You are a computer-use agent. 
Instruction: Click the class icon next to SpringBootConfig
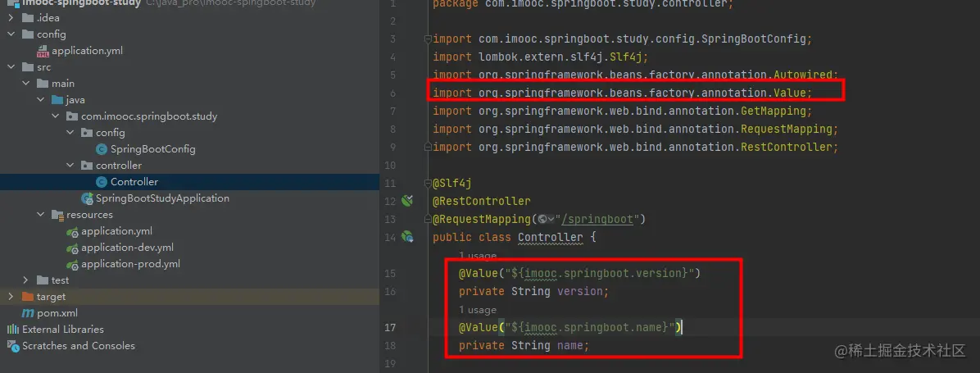point(102,149)
